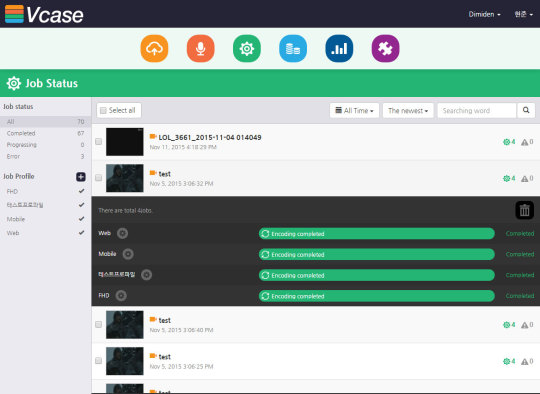The width and height of the screenshot is (540, 394).
Task: Open the LOL_3661_2015-11-04 014049 title
Action: coord(210,137)
